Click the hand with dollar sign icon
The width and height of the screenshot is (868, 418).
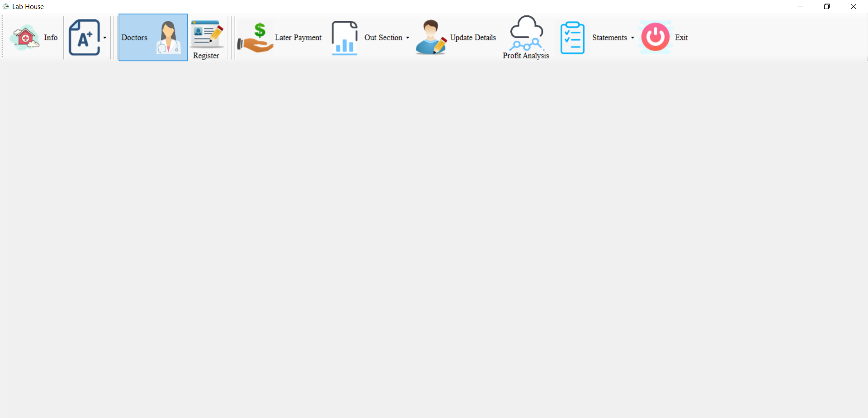pyautogui.click(x=255, y=38)
